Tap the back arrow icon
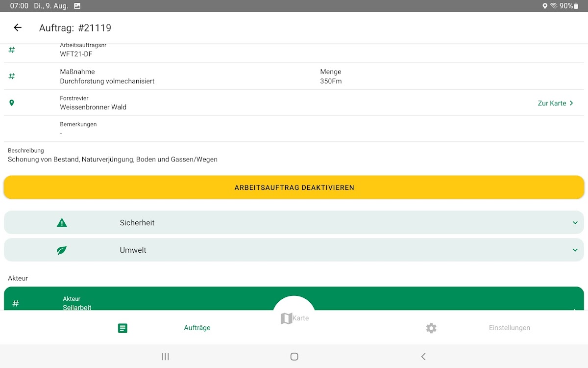This screenshot has width=588, height=368. (18, 28)
